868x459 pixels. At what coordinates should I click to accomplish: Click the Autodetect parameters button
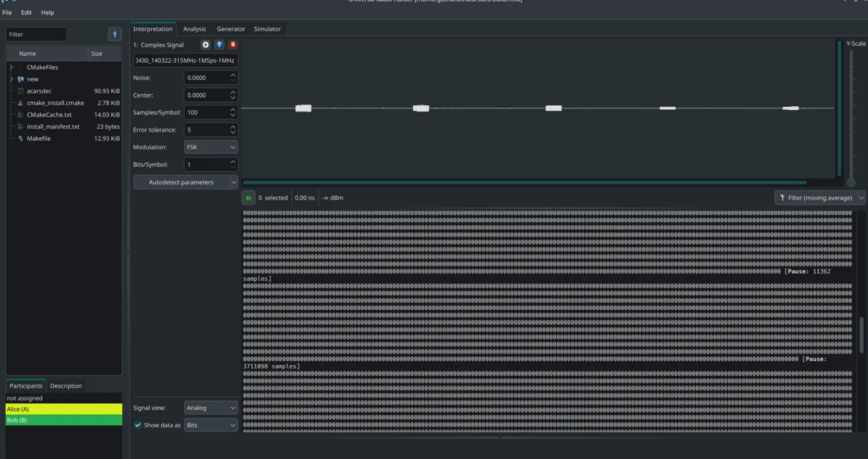tap(181, 182)
